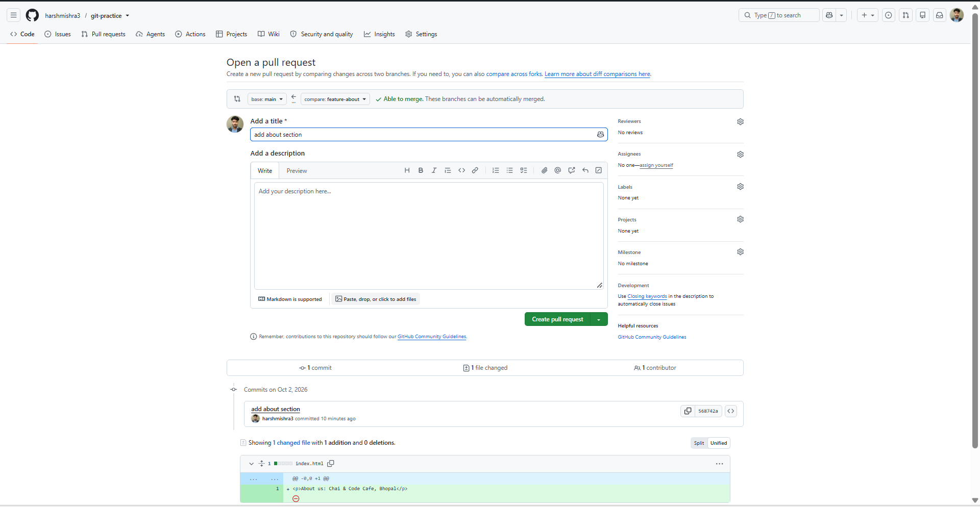Collapse index.html diff chevron
Viewport: 980px width, 507px height.
click(x=251, y=464)
